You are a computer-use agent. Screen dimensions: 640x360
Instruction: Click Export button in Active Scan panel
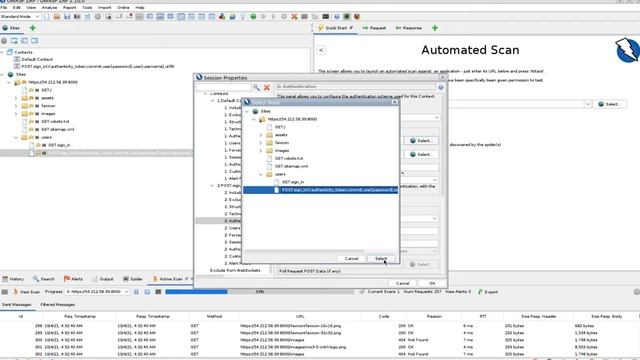pos(488,292)
